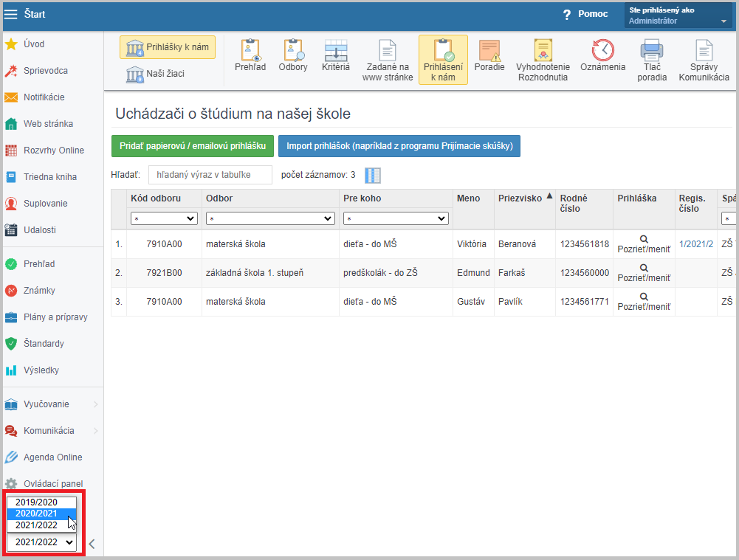
Task: Open the school year 2021/2022 dropdown
Action: 41,542
